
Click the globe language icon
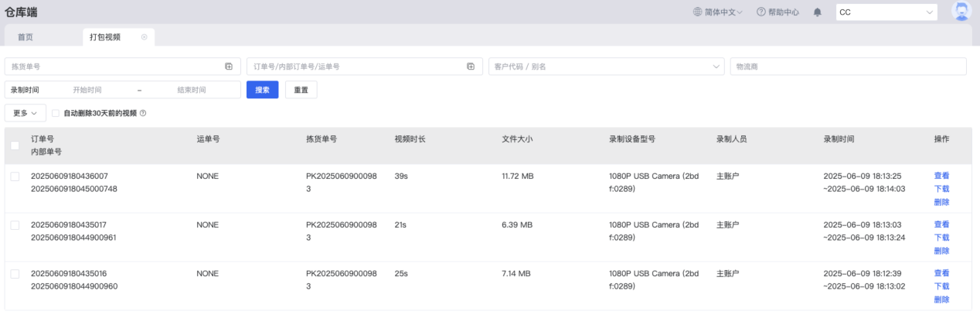pos(698,12)
